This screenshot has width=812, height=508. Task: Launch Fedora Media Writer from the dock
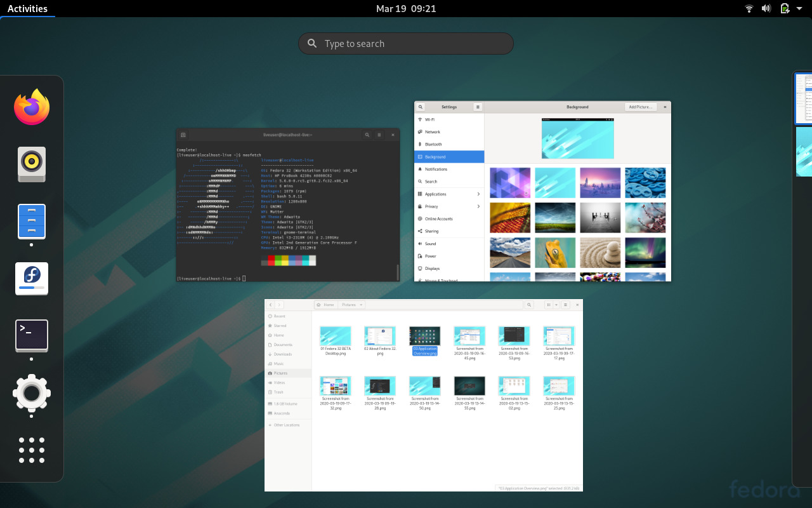32,278
